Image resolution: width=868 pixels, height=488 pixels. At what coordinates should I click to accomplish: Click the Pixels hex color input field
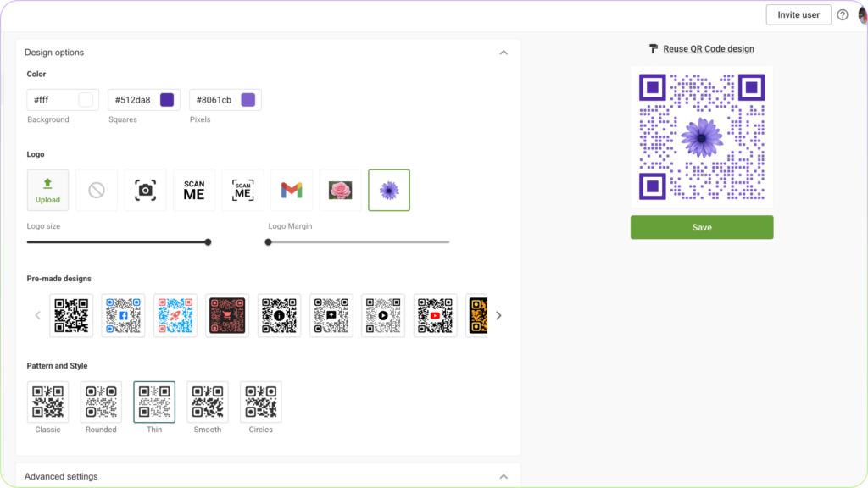click(212, 99)
